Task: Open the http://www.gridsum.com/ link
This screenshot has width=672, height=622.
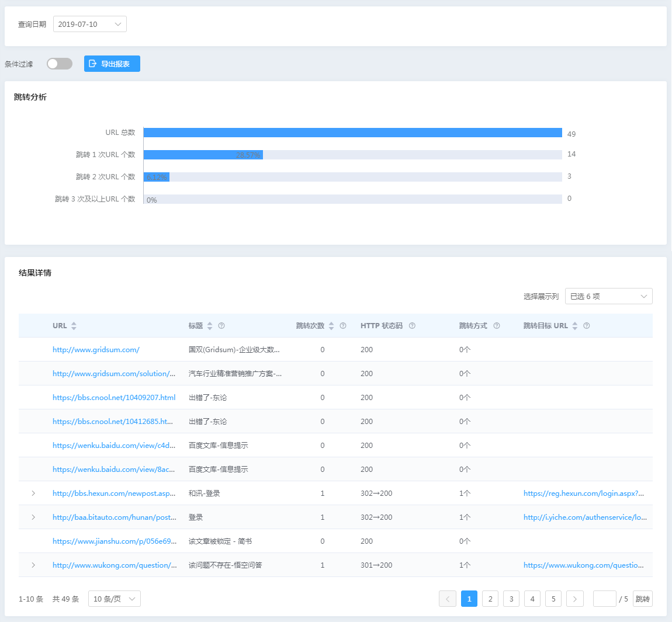Action: click(x=96, y=350)
